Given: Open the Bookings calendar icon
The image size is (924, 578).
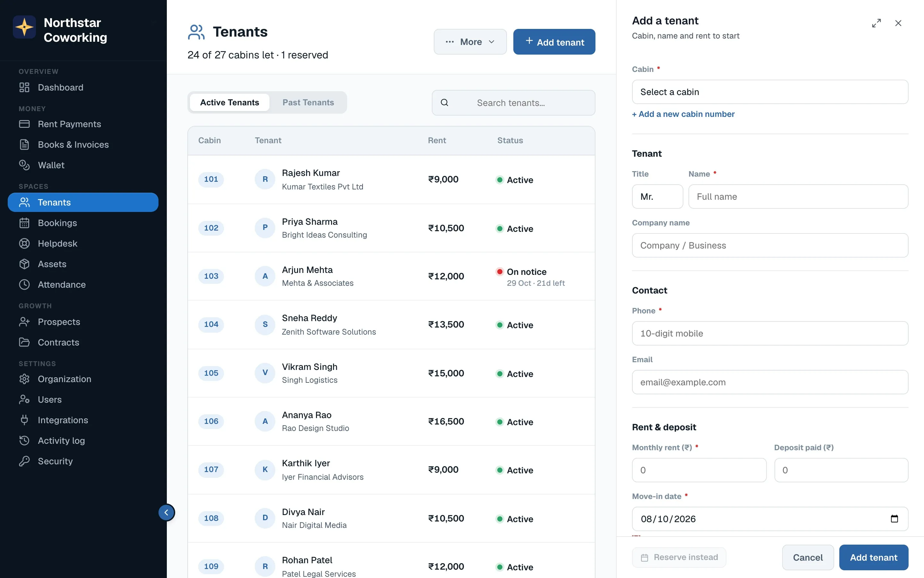Looking at the screenshot, I should click(x=24, y=223).
